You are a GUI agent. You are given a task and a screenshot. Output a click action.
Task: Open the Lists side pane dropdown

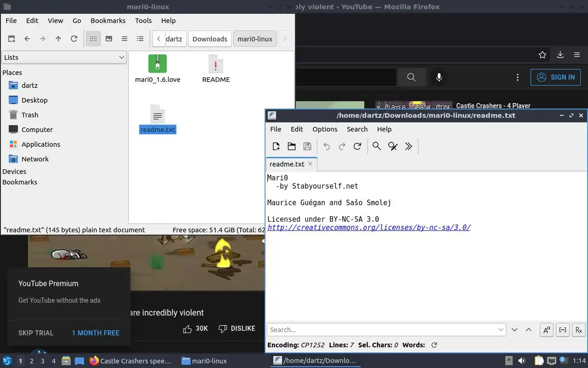tap(64, 57)
